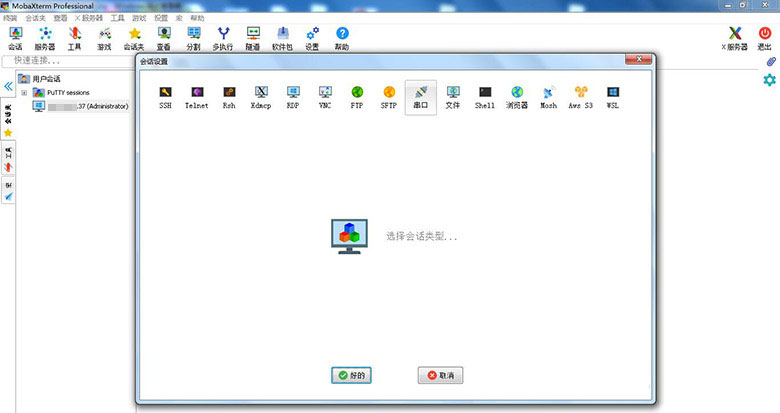Open the 宏 macro menu
Image resolution: width=780 pixels, height=413 pixels.
pos(179,18)
